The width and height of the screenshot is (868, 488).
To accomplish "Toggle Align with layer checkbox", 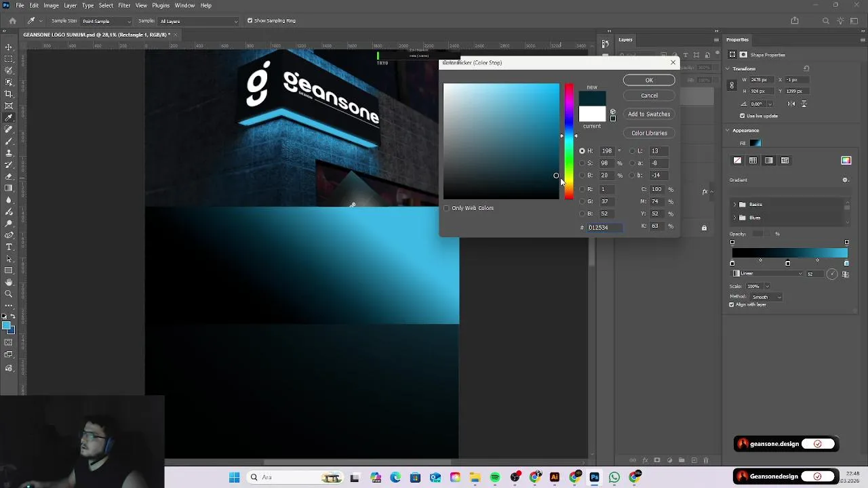I will [732, 304].
